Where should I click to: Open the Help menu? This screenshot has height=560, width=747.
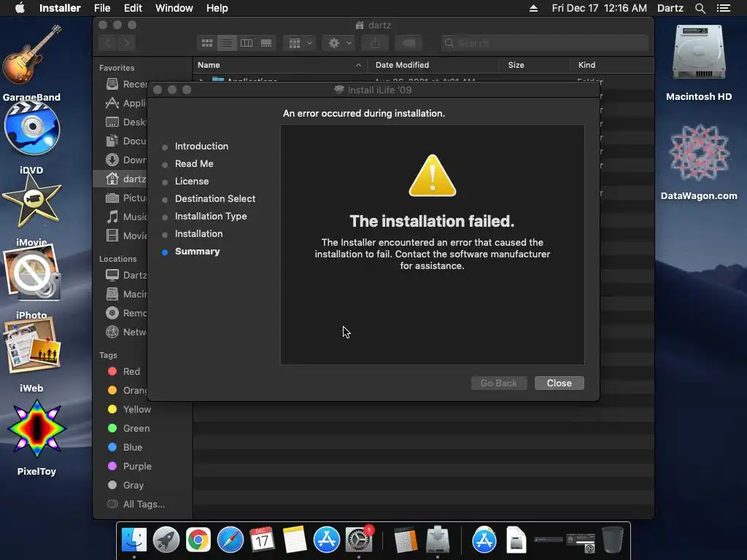217,8
